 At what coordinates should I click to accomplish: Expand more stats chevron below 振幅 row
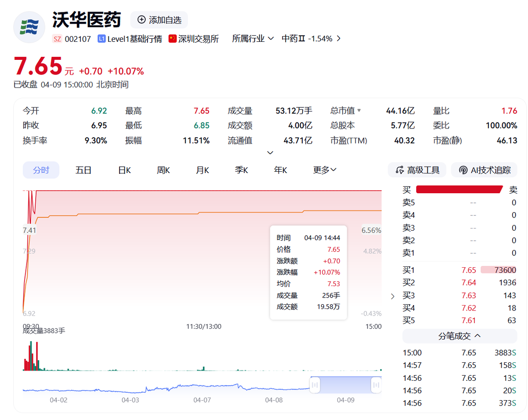click(x=270, y=153)
